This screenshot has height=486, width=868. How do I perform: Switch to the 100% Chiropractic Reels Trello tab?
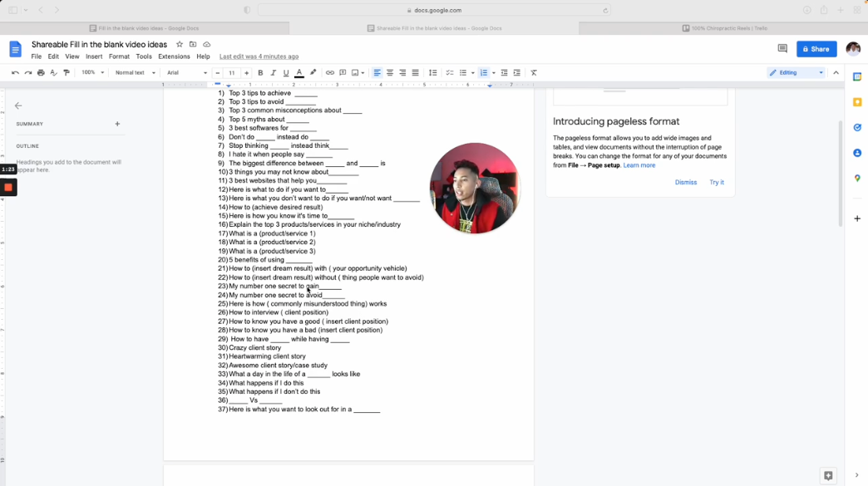pyautogui.click(x=724, y=28)
